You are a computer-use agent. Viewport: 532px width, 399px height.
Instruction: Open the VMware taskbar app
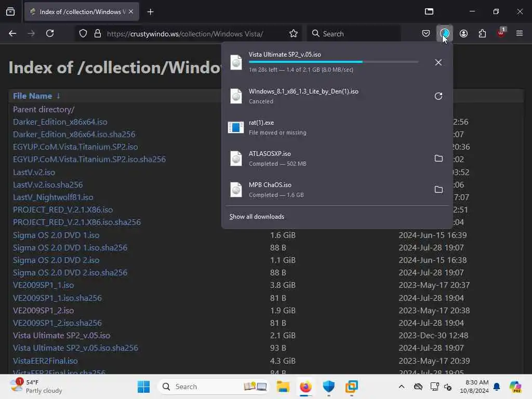click(352, 387)
